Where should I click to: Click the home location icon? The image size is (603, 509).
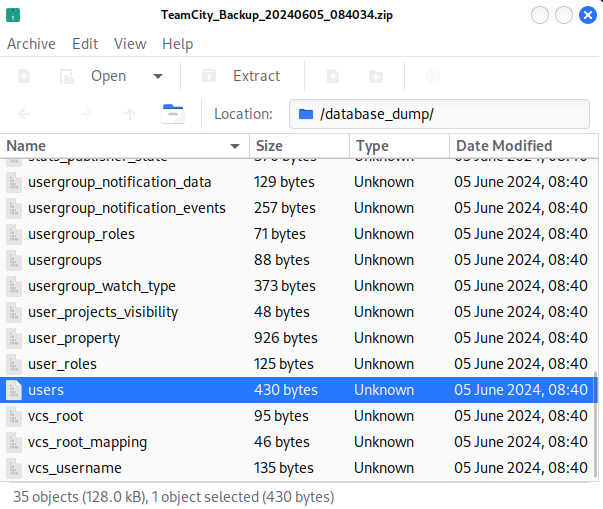click(173, 113)
